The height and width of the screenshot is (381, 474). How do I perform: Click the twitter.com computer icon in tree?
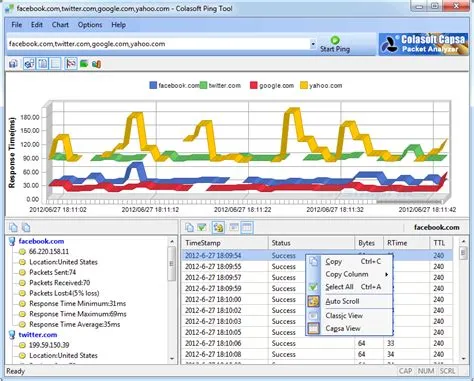coord(12,335)
